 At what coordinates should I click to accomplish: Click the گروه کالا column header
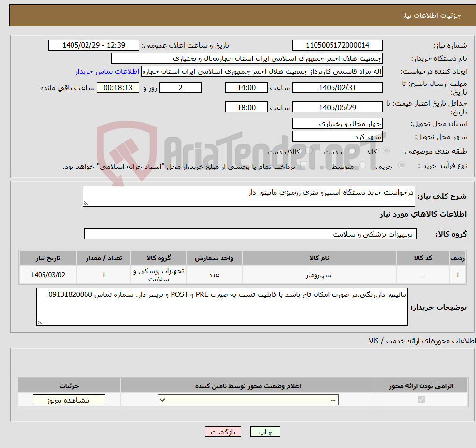tap(159, 258)
